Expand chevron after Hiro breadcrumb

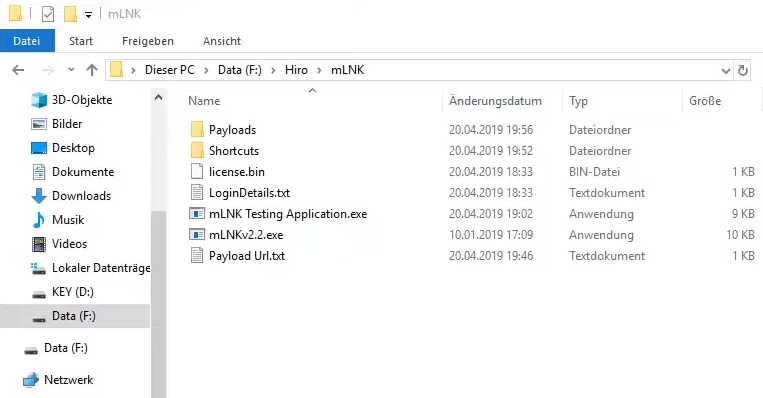[x=320, y=71]
